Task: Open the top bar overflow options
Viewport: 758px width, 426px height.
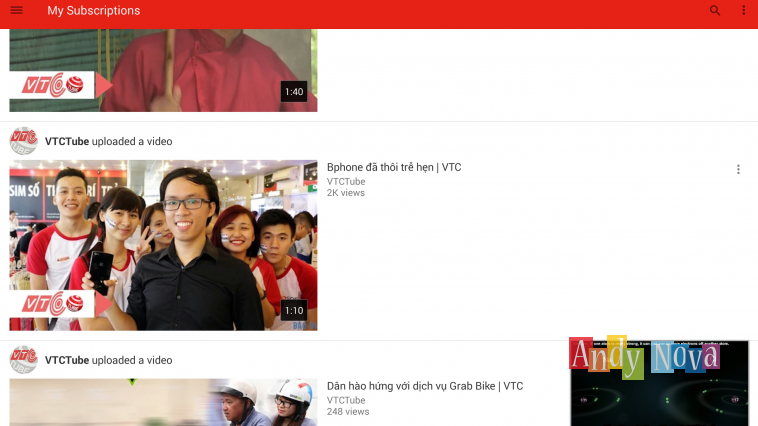Action: (x=743, y=11)
